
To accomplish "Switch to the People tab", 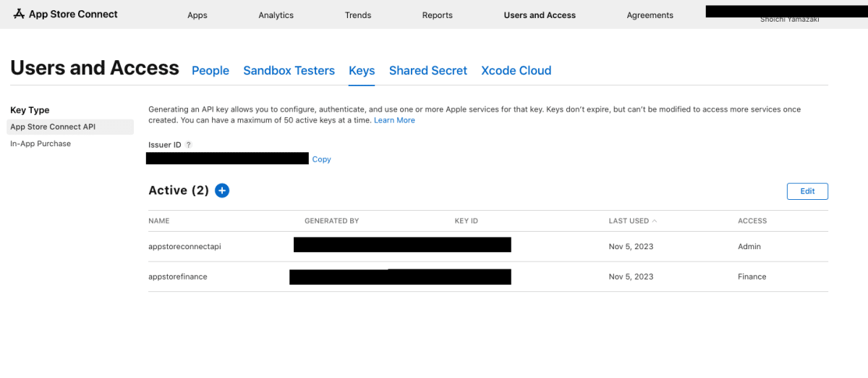I will (x=210, y=70).
